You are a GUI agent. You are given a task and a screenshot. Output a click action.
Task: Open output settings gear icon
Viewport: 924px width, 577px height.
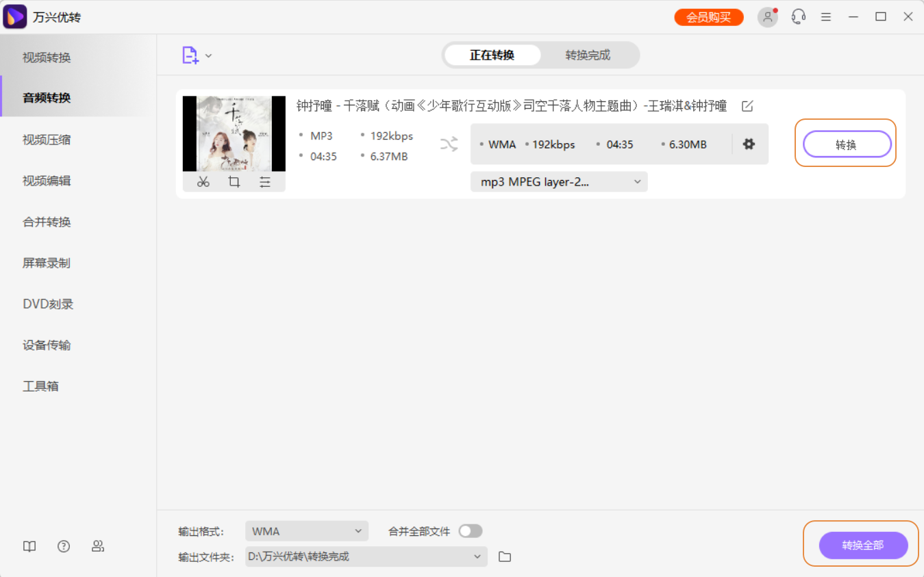tap(749, 144)
